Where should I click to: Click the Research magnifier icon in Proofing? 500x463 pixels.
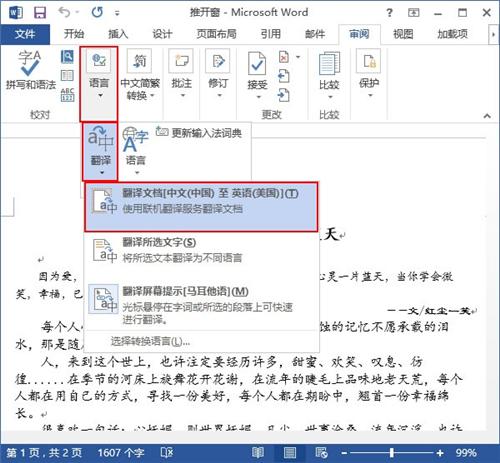coord(67,57)
